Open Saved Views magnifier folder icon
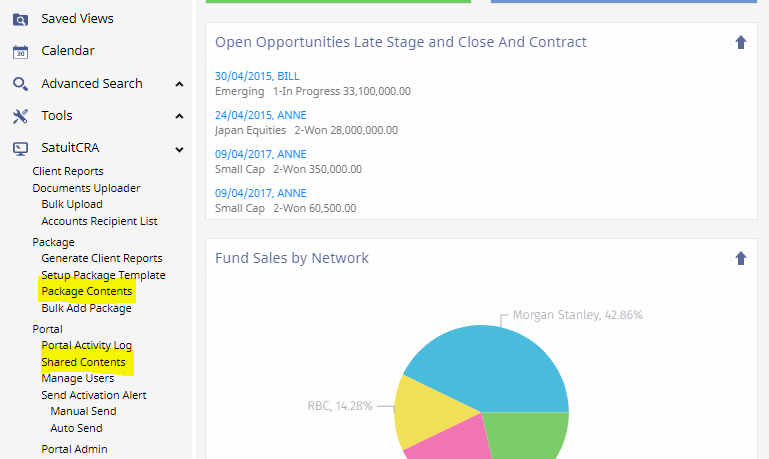This screenshot has height=459, width=769. (x=20, y=20)
